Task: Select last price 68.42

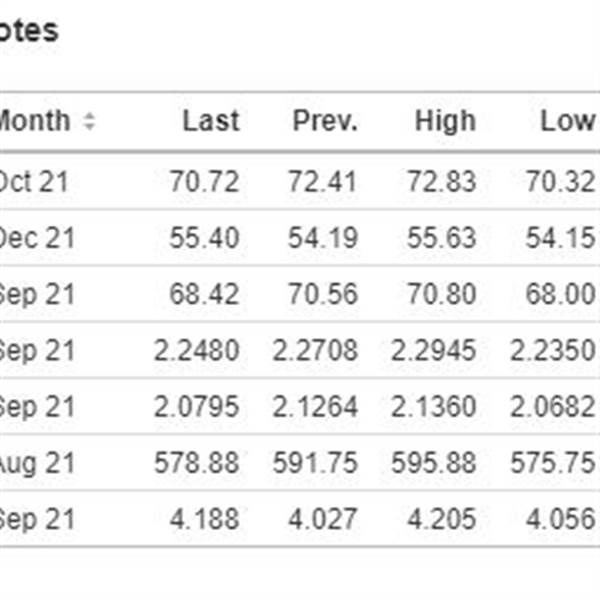Action: pyautogui.click(x=204, y=294)
